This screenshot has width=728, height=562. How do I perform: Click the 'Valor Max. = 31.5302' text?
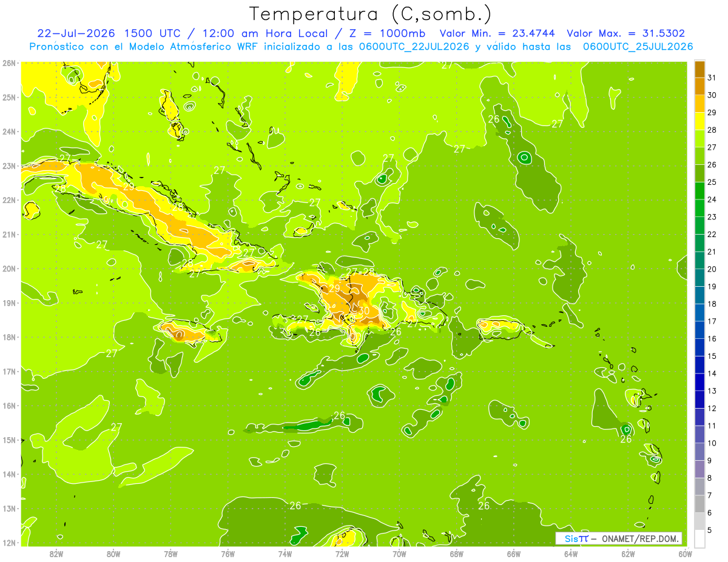(x=626, y=33)
